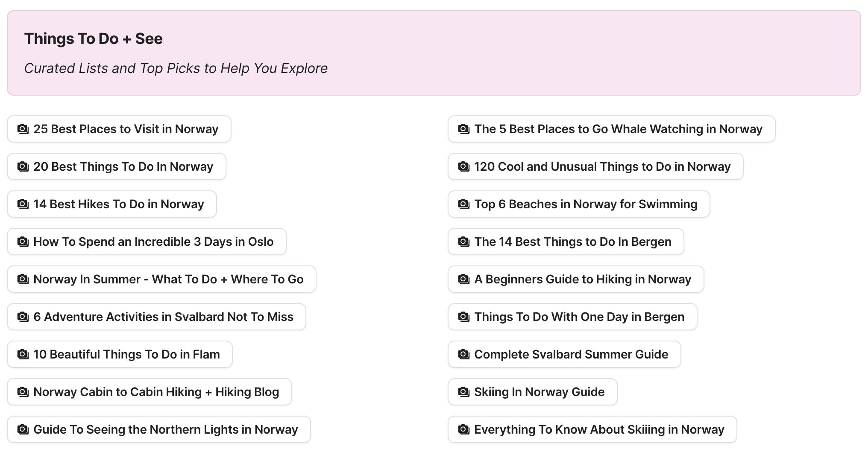
Task: Open 'Norway In Summer - What To Do + Where To Go'
Action: point(161,279)
